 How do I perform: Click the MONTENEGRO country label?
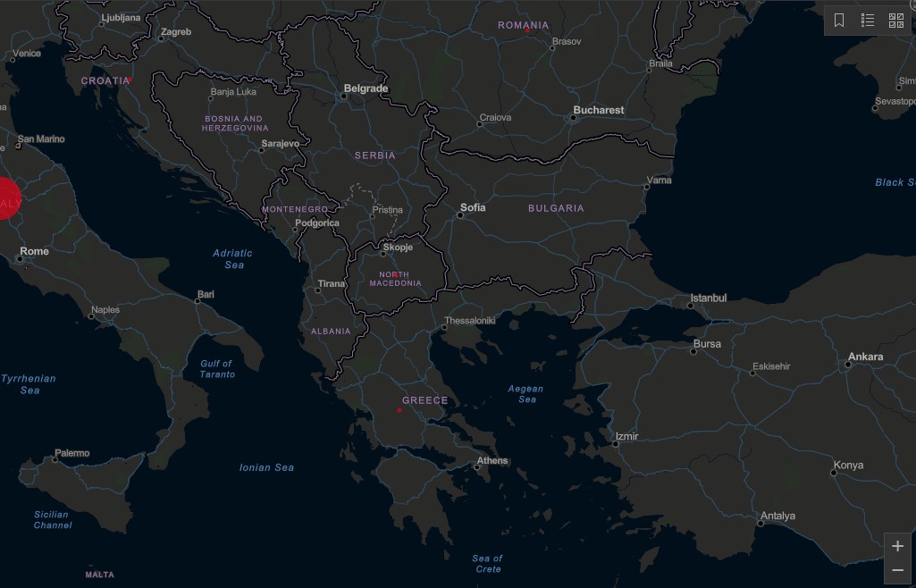(x=295, y=209)
